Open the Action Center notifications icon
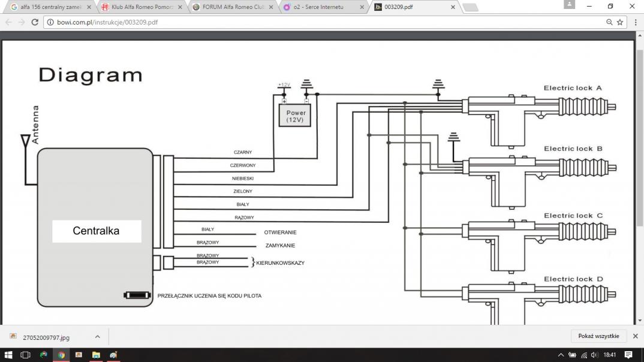Viewport: 644px width, 362px height. (628, 355)
